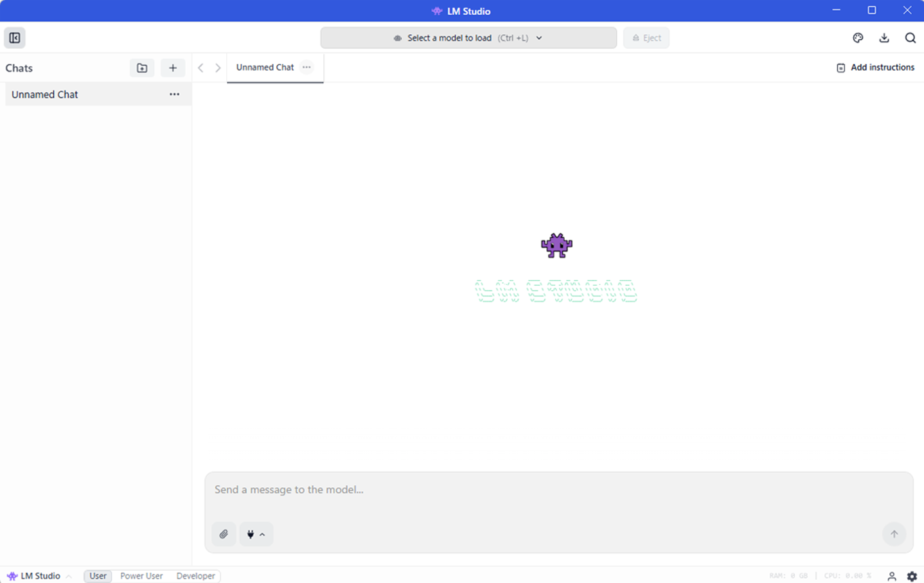Open the settings gear icon
The width and height of the screenshot is (924, 583).
coord(912,576)
